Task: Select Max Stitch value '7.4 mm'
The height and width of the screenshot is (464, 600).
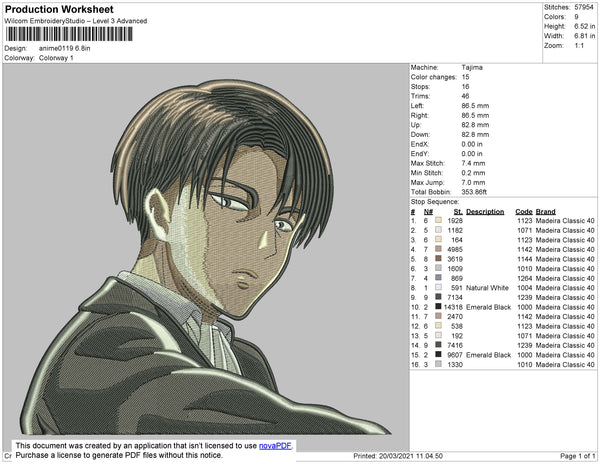Action: (473, 163)
